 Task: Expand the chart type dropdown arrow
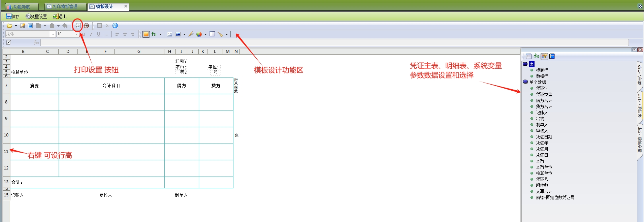(x=205, y=34)
